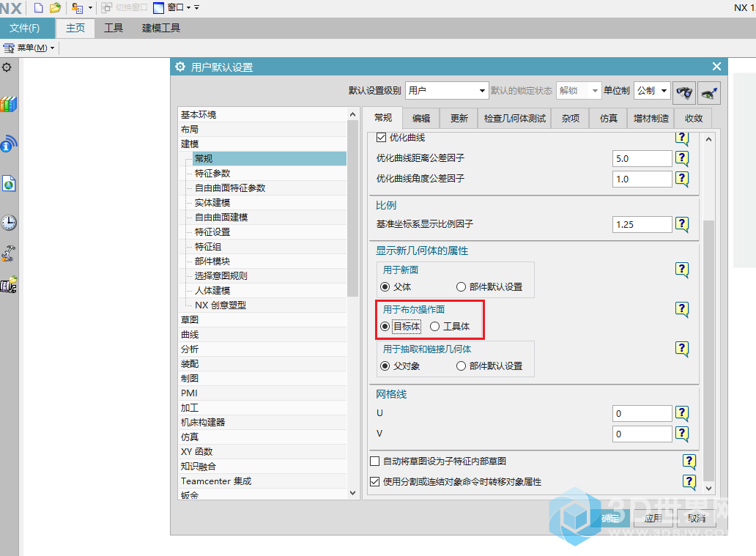Open help for 自动将草图设为子特征内部草图

[689, 462]
